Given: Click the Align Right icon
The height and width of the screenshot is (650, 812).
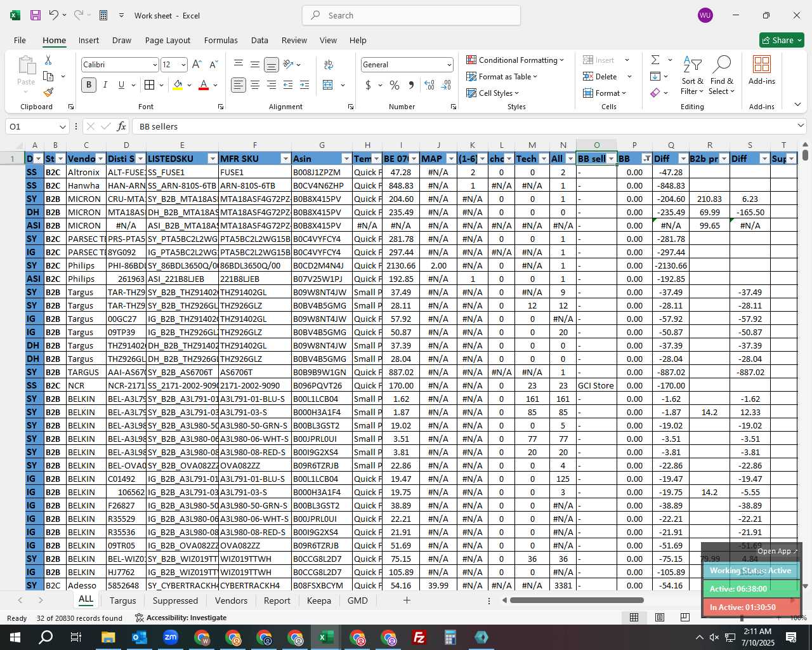Looking at the screenshot, I should pos(272,85).
